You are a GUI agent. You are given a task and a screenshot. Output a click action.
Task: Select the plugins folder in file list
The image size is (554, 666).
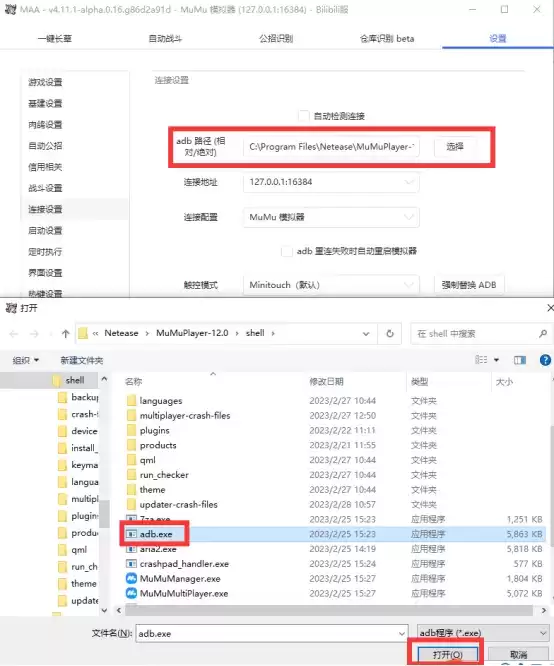coord(154,430)
